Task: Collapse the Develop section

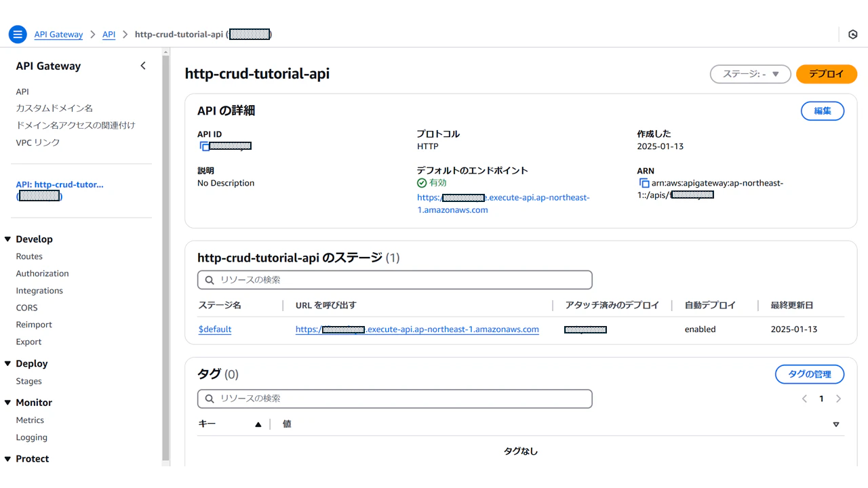Action: 8,239
